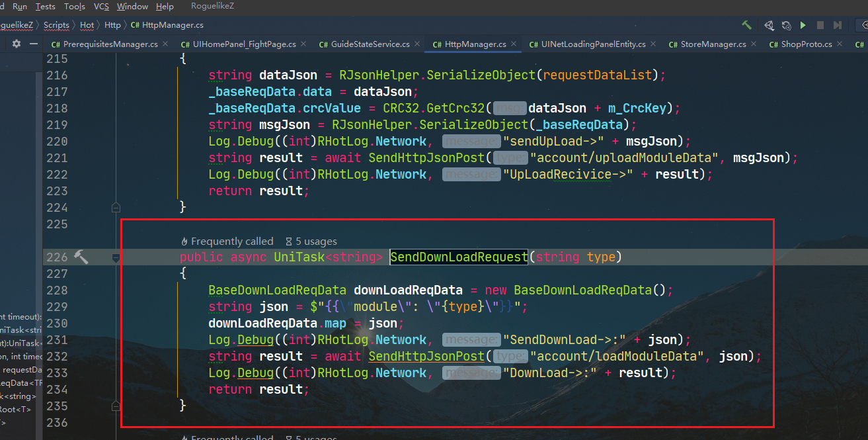868x440 pixels.
Task: Click the hammer gutter icon on line 226
Action: click(x=81, y=257)
